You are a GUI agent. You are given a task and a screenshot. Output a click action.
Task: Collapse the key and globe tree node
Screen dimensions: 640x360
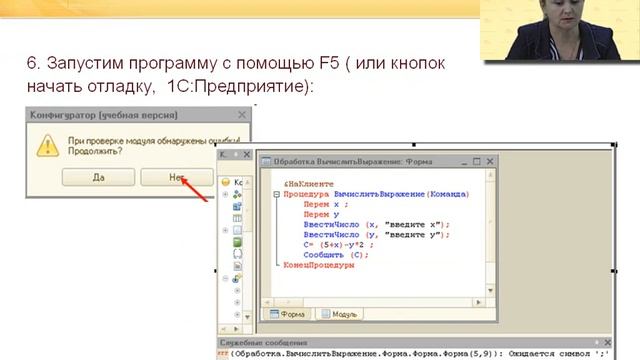pos(225,278)
